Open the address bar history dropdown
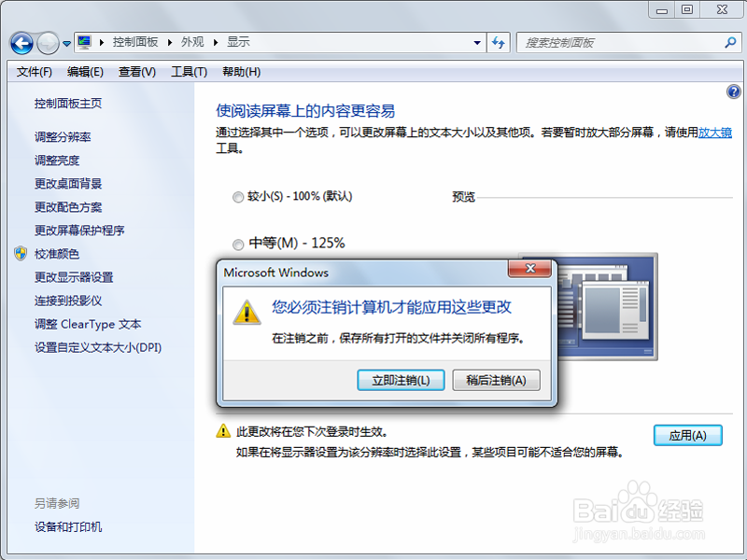747x560 pixels. (x=477, y=43)
